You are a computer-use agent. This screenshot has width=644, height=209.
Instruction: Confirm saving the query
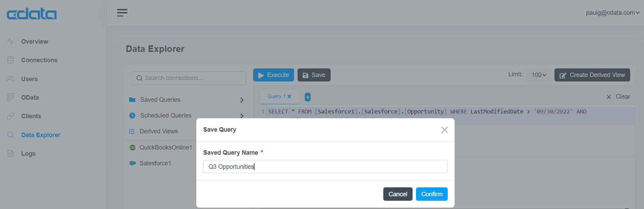tap(432, 194)
